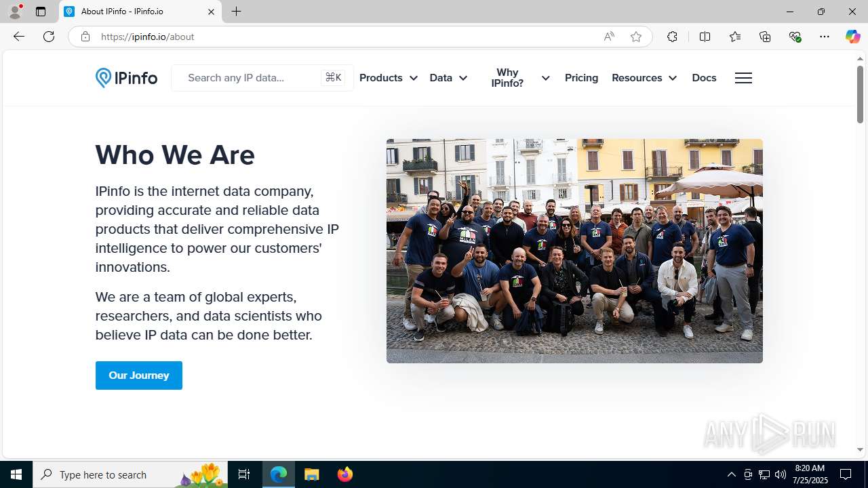Open Read aloud in address bar
Viewport: 868px width, 488px height.
[x=609, y=37]
